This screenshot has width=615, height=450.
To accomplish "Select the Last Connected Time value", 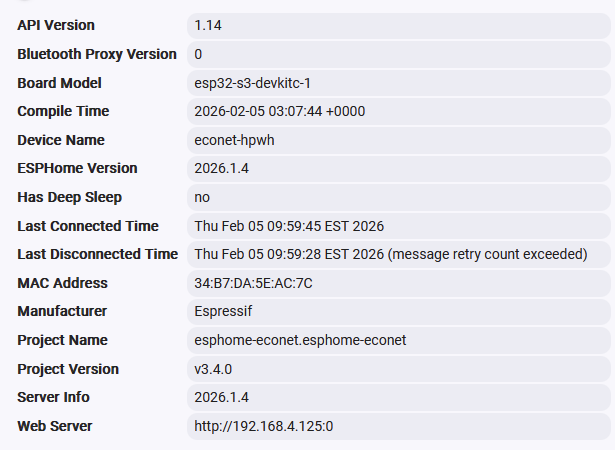I will (289, 226).
